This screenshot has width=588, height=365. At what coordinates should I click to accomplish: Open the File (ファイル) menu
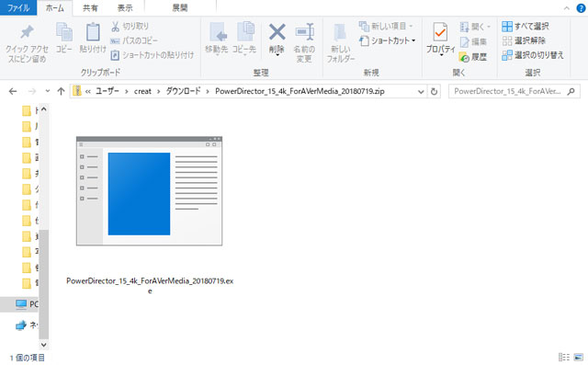coord(18,7)
